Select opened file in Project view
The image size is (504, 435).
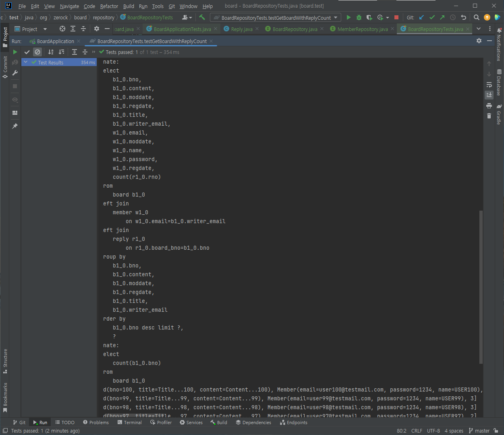click(62, 29)
